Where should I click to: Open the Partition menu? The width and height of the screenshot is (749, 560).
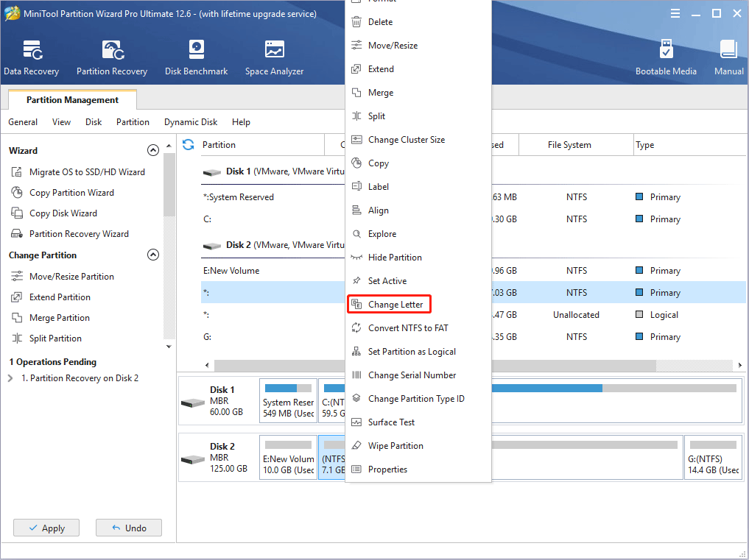(133, 122)
